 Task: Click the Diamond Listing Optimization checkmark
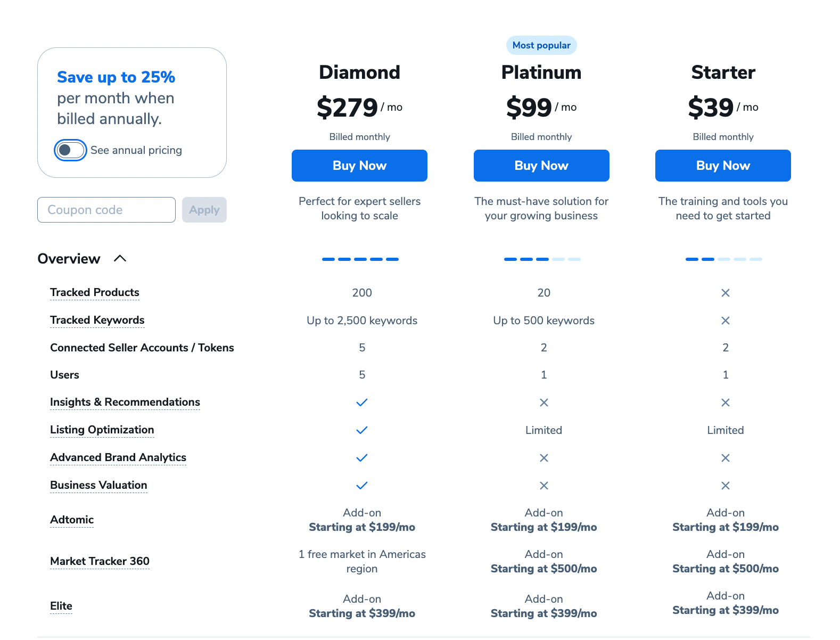pyautogui.click(x=362, y=430)
